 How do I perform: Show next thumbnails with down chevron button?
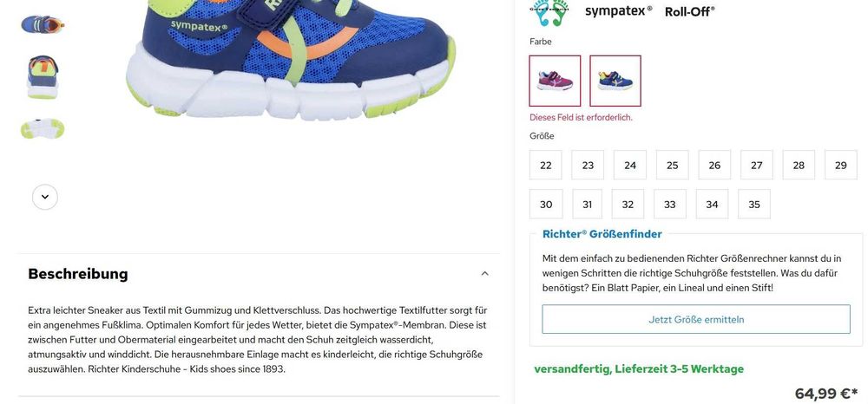(45, 197)
